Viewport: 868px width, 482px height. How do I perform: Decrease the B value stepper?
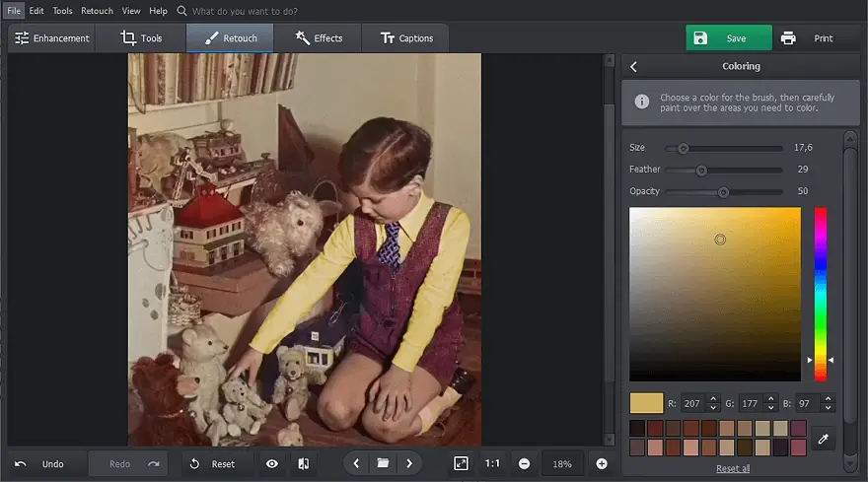point(828,408)
